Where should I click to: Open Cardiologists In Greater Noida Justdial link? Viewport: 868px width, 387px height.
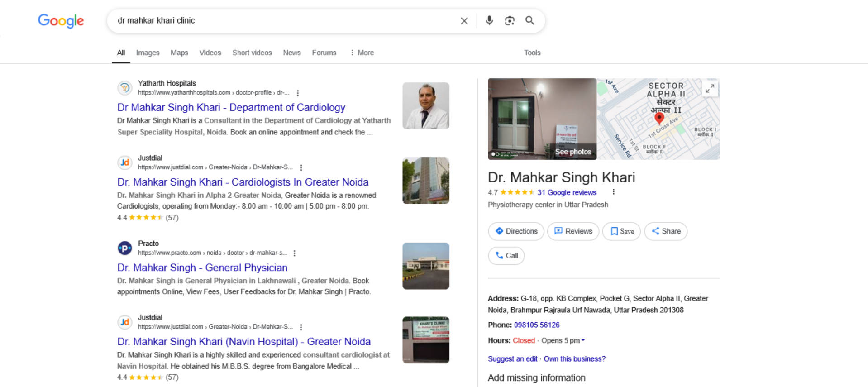click(243, 182)
